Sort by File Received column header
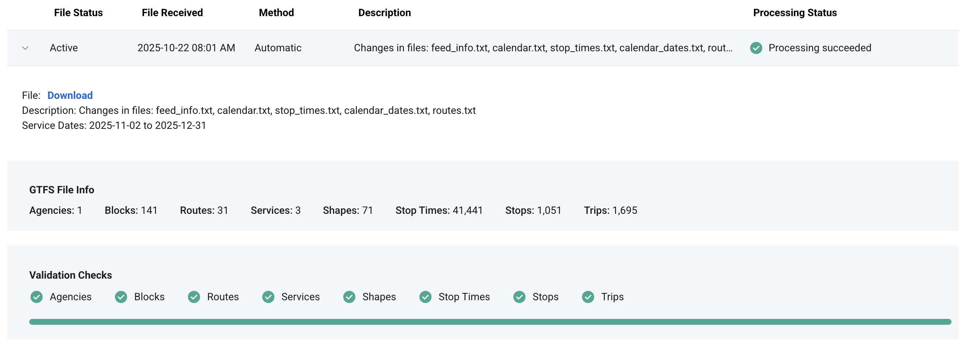 point(172,13)
